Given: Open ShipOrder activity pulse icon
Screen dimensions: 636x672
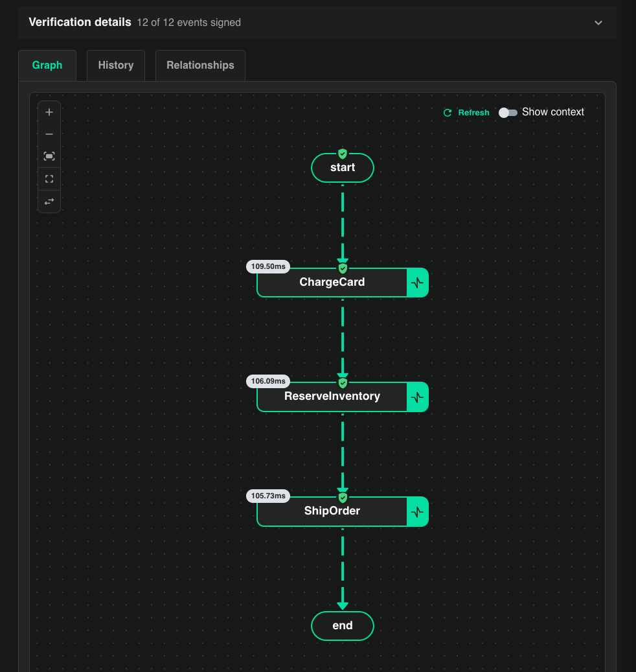Looking at the screenshot, I should tap(418, 512).
